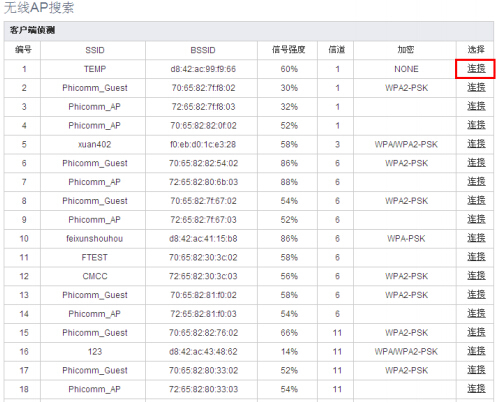500x403 pixels.
Task: Click the 无线AP搜索 page heading
Action: pyautogui.click(x=39, y=7)
